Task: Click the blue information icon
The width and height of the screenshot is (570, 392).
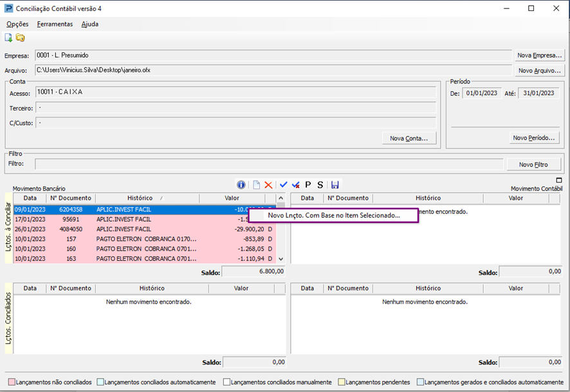Action: click(x=242, y=185)
